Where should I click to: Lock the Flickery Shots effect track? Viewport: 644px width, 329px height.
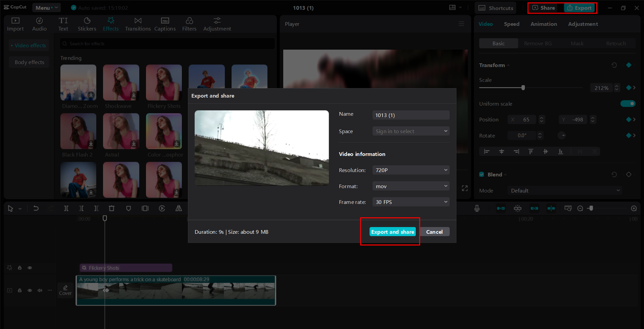point(20,268)
